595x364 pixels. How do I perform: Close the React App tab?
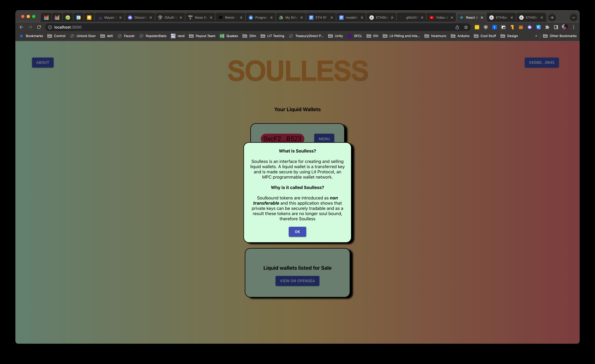coord(482,17)
